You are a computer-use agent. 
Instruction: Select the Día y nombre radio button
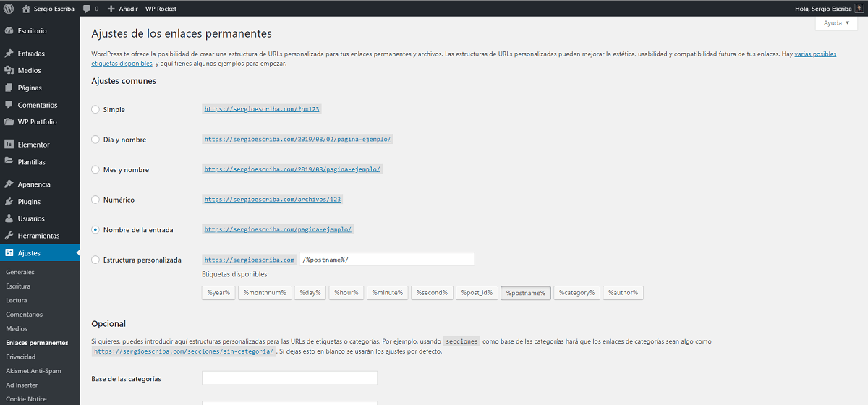coord(95,140)
